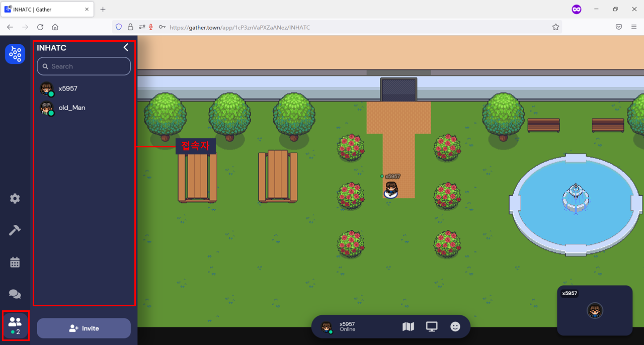Click the Search participants field

point(84,66)
